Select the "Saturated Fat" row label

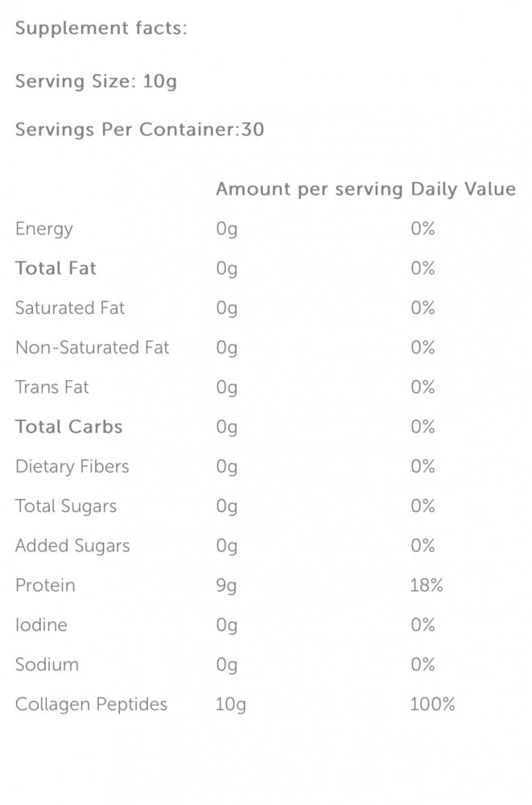(70, 308)
